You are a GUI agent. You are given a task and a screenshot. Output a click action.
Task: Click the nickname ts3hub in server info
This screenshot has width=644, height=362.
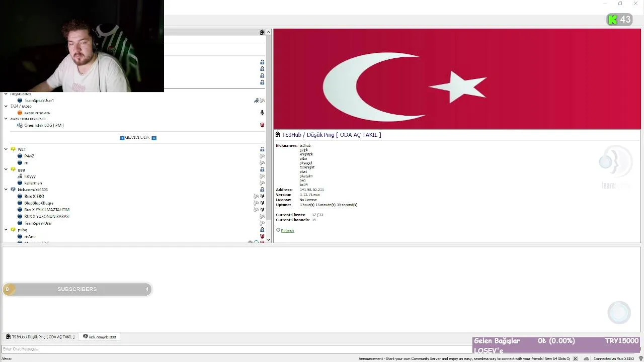click(305, 145)
